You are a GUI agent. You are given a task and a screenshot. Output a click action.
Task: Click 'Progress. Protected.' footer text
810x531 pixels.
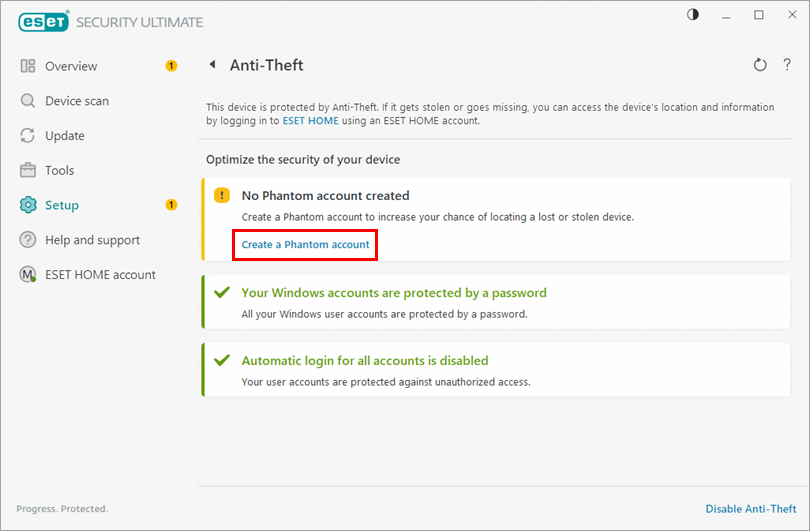click(63, 509)
